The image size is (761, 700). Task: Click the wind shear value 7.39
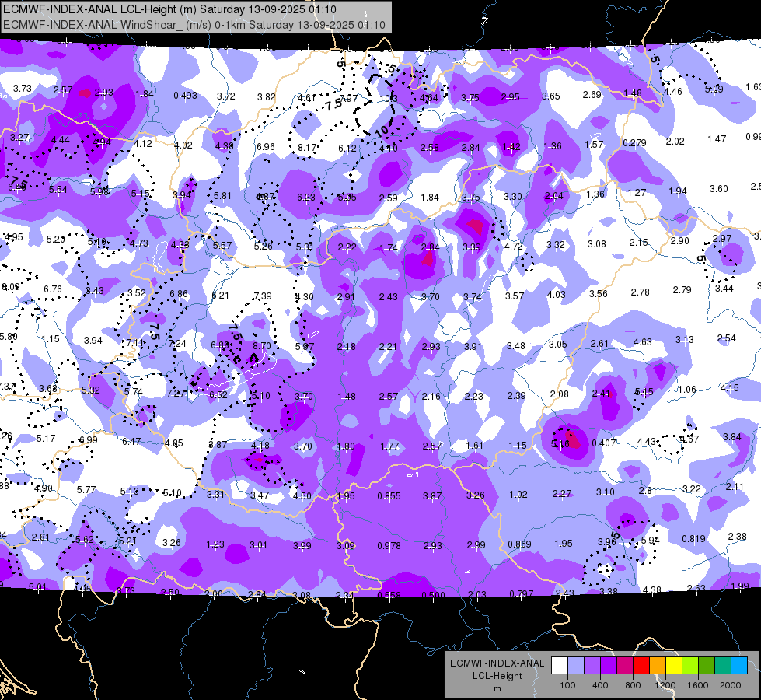263,296
